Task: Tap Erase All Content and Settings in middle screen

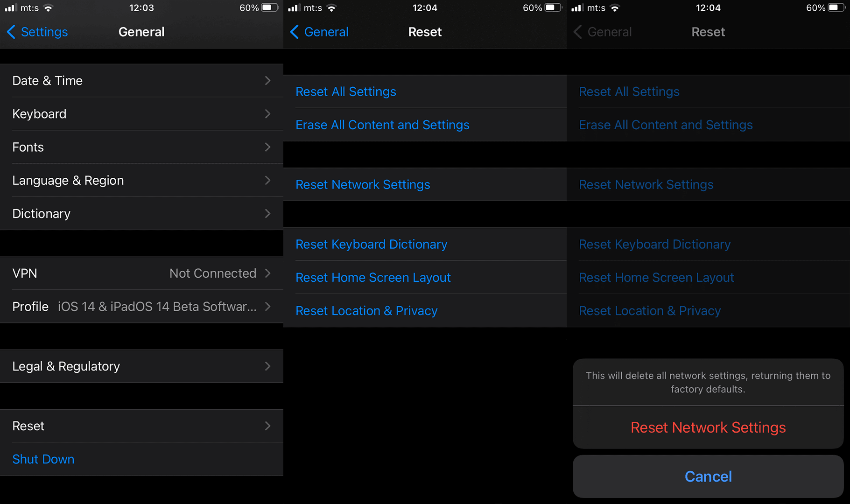Action: [425, 125]
